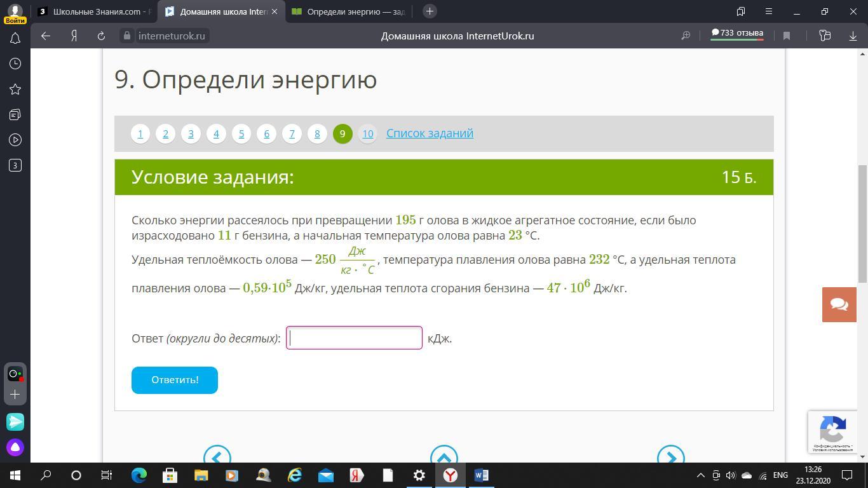868x488 pixels.
Task: Go to task number 10
Action: [x=367, y=133]
